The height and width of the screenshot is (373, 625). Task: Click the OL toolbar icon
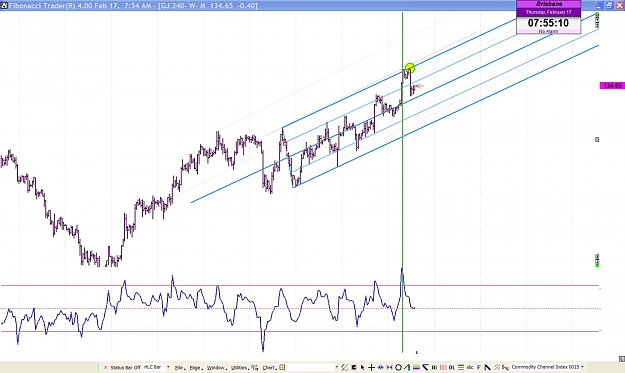point(452,367)
